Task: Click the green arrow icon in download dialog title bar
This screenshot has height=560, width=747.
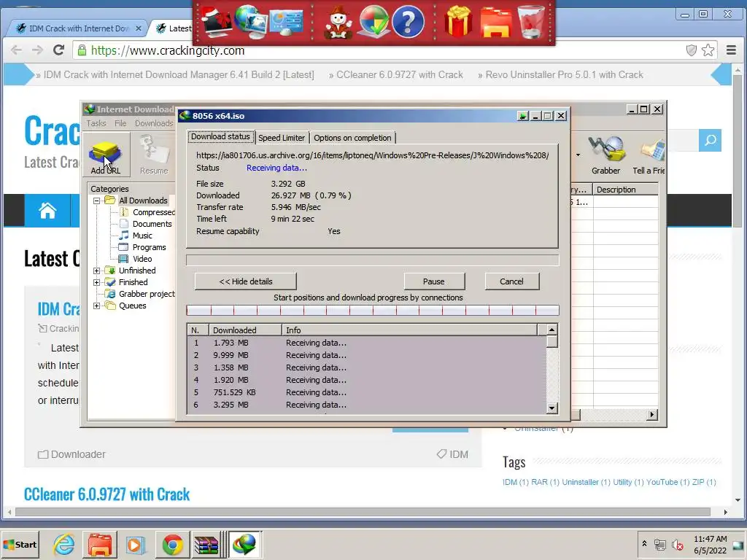Action: coord(522,116)
